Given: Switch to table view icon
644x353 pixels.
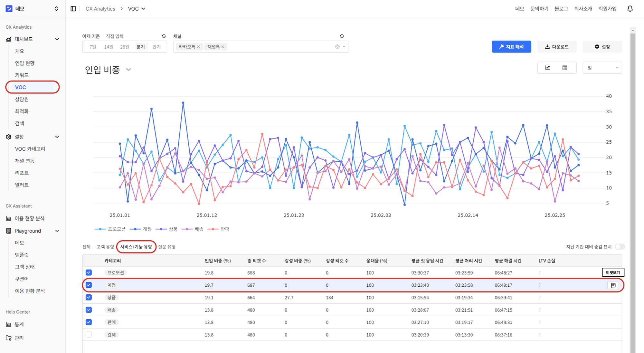Looking at the screenshot, I should pos(564,68).
